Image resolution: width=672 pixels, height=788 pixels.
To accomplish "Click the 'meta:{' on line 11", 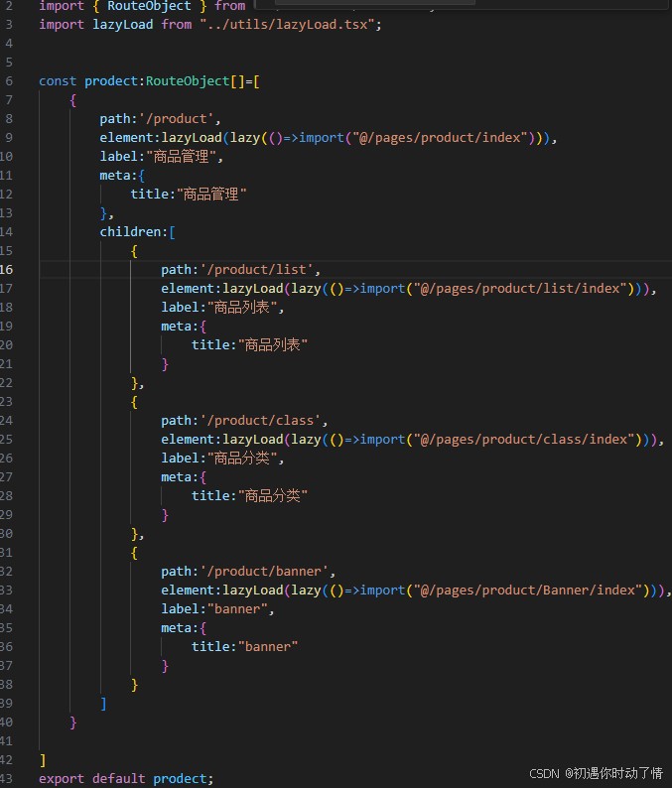I will 122,176.
